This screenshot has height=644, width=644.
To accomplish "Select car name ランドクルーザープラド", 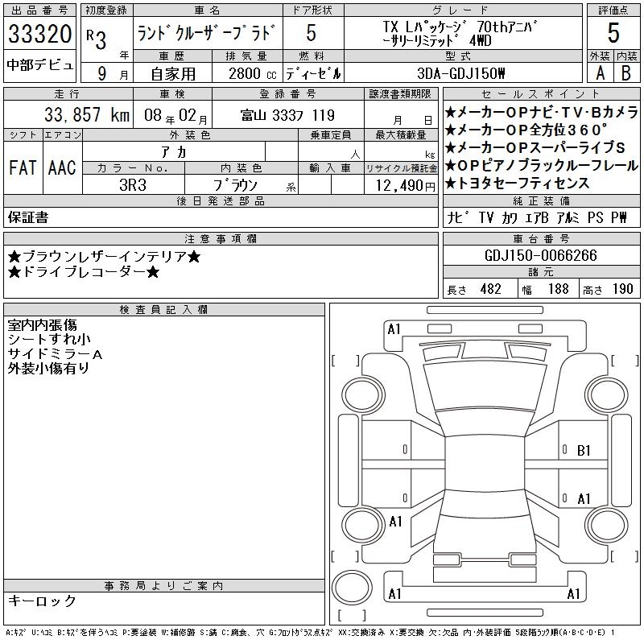I will coord(205,34).
